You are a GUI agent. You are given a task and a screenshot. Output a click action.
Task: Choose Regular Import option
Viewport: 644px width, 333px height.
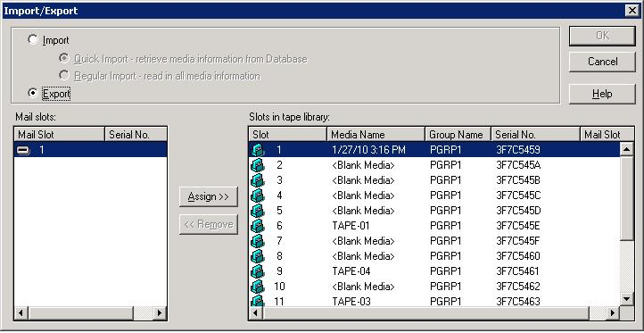coord(63,75)
